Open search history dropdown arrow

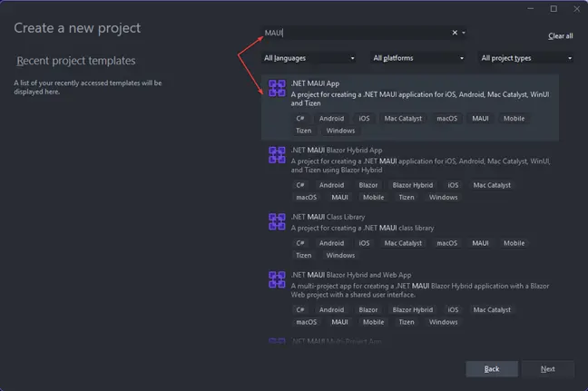464,33
